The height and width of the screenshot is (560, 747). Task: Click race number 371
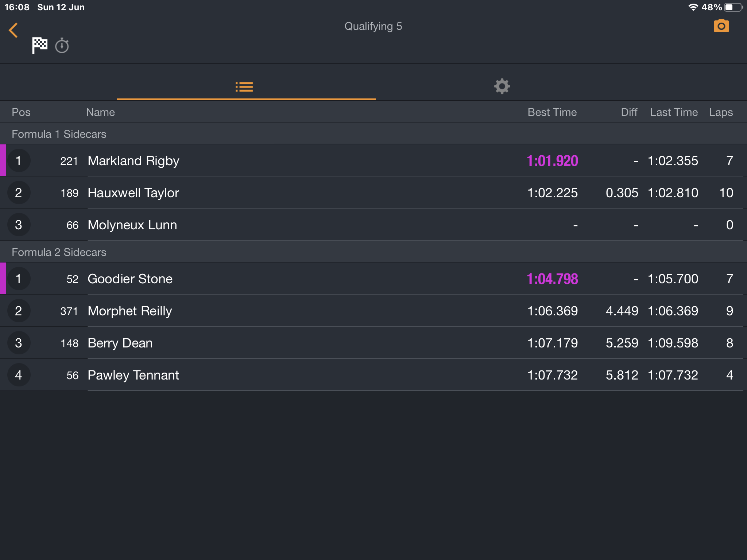[69, 311]
